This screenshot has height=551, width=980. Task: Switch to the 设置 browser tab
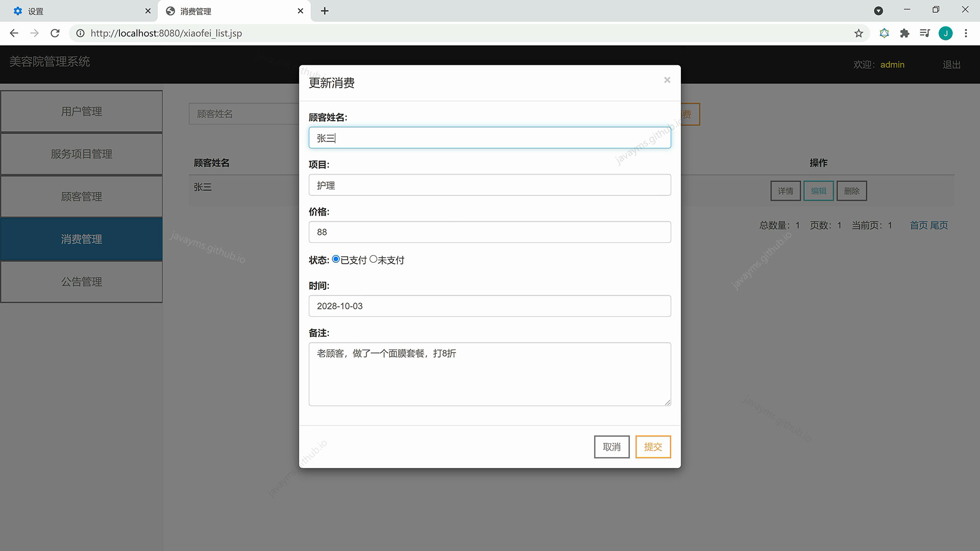[x=77, y=11]
